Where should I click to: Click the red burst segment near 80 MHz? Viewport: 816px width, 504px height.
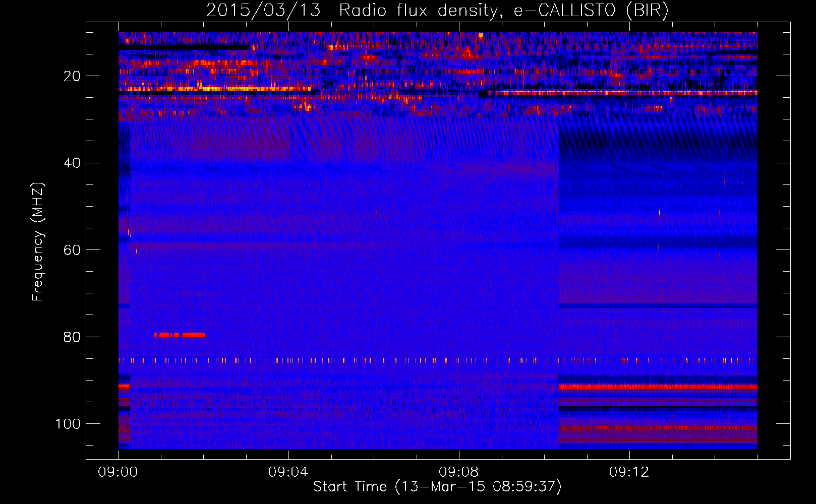(x=180, y=335)
